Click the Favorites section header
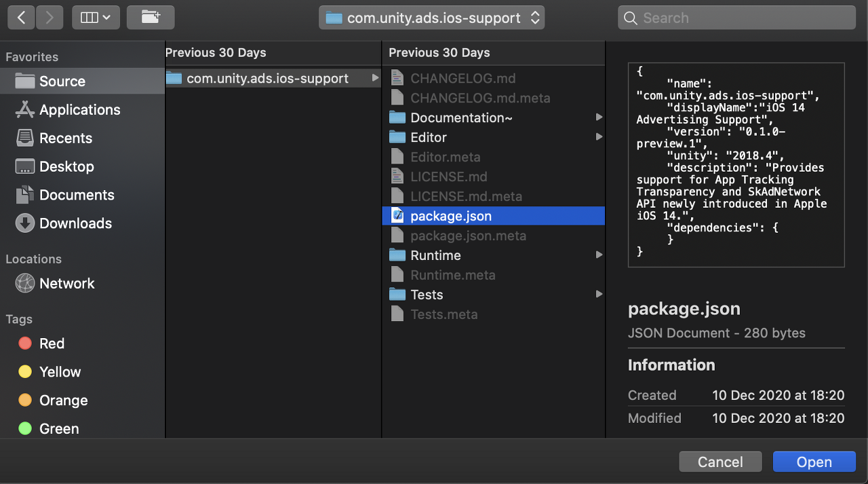Screen dimensions: 868x484 32,57
